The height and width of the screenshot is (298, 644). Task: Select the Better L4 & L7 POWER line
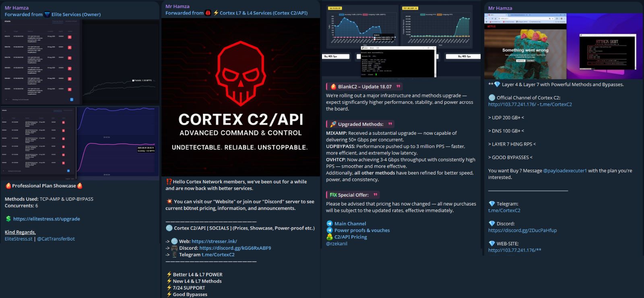(x=198, y=275)
